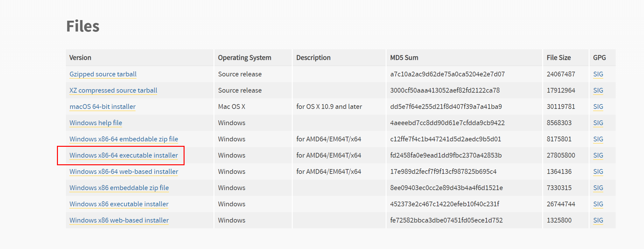The width and height of the screenshot is (644, 249).
Task: Download Windows x86 embeddable zip file
Action: (x=119, y=188)
